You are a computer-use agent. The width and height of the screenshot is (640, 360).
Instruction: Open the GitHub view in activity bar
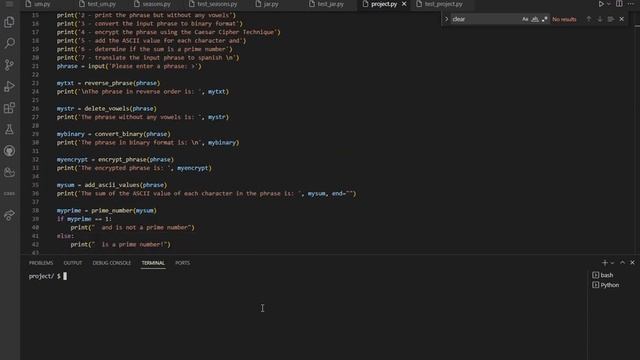coord(9,151)
